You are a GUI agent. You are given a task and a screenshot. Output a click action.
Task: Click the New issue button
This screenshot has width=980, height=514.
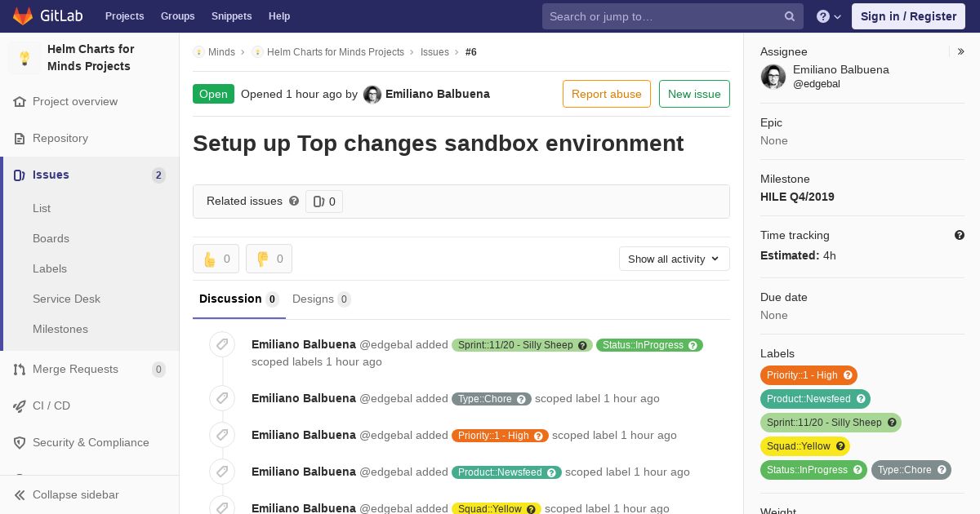pos(694,94)
